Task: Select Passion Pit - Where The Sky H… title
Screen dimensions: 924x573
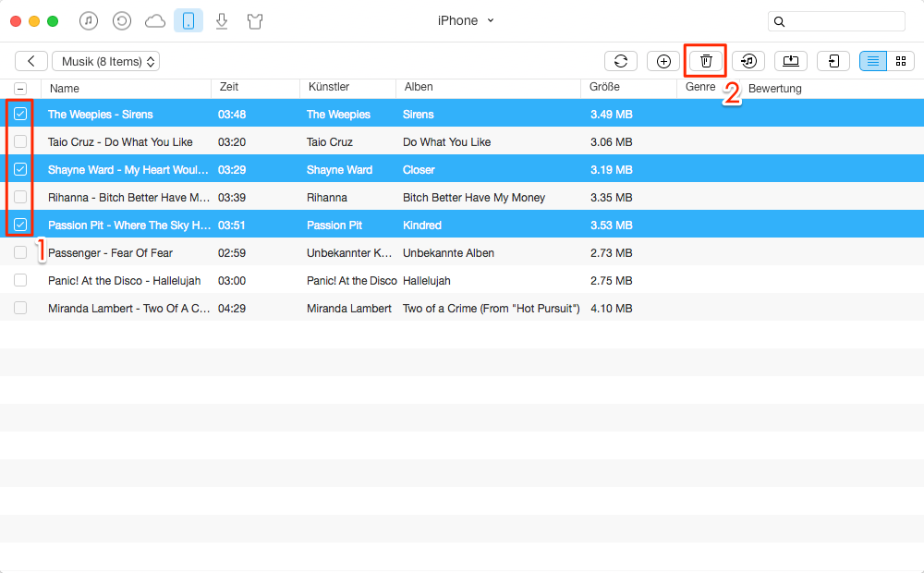Action: pos(129,226)
